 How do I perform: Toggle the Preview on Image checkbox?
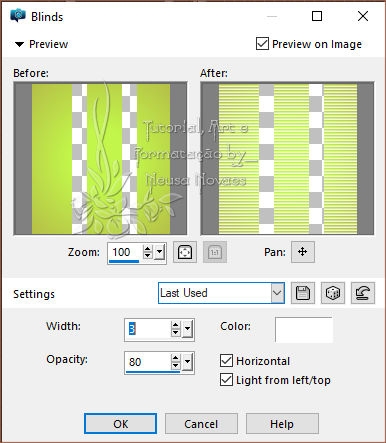tap(262, 44)
